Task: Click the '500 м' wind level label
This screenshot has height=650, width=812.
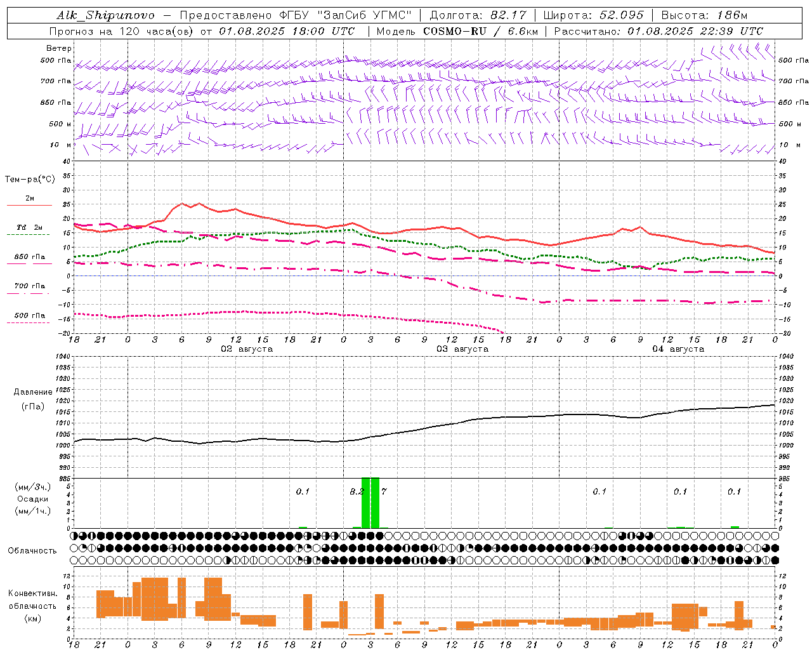Action: (60, 124)
